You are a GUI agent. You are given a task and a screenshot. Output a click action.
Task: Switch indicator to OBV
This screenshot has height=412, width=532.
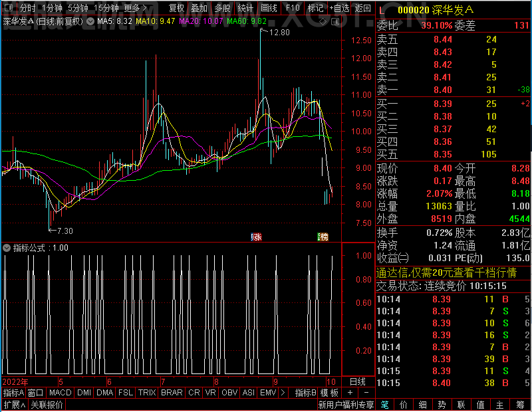(229, 393)
